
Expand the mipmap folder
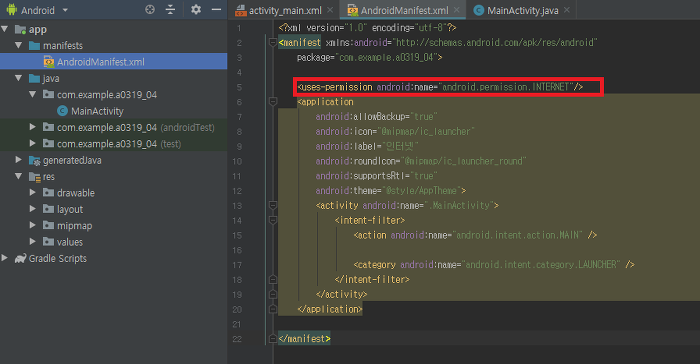pyautogui.click(x=33, y=225)
